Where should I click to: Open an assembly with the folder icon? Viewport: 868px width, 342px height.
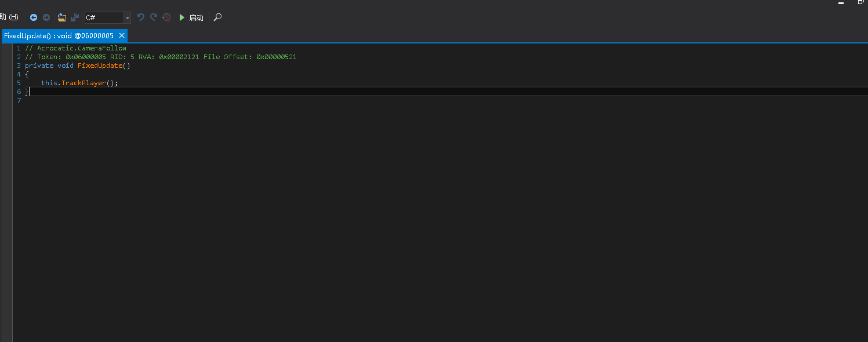61,17
